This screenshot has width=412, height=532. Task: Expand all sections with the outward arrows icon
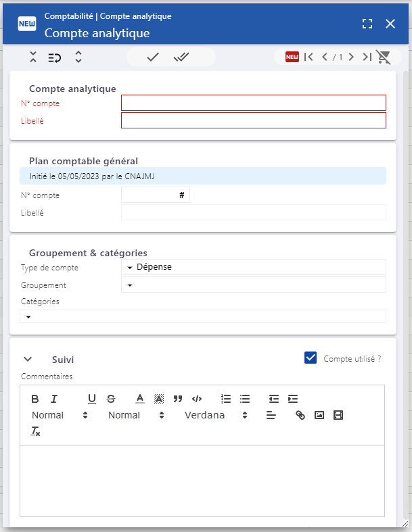[78, 57]
